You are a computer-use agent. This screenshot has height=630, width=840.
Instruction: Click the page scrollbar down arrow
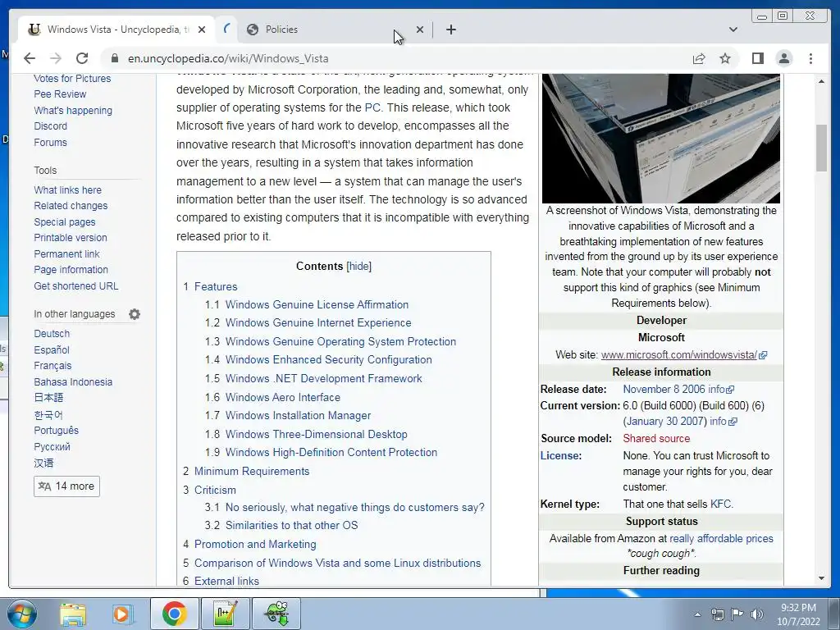822,578
